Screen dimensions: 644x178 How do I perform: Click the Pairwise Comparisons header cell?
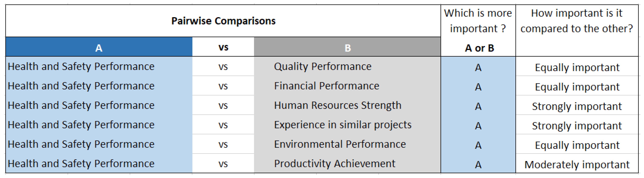click(x=223, y=21)
